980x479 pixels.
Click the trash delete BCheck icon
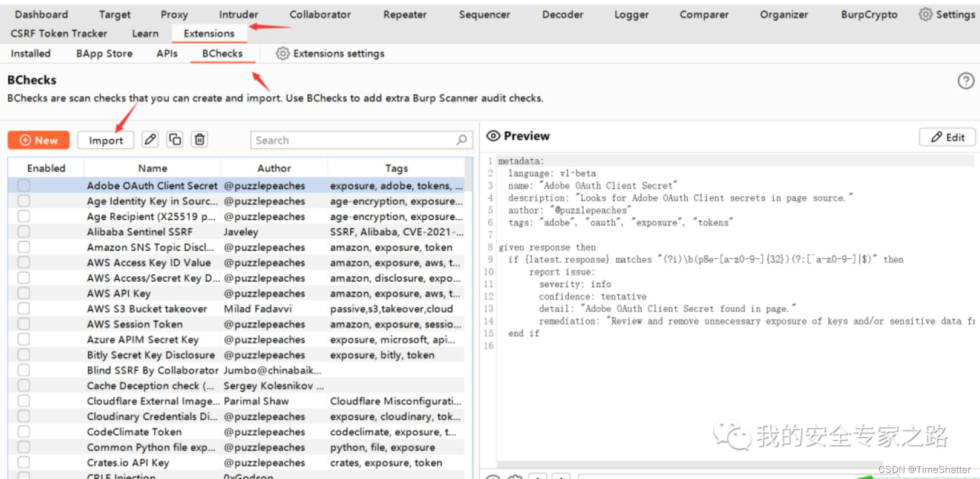click(200, 140)
